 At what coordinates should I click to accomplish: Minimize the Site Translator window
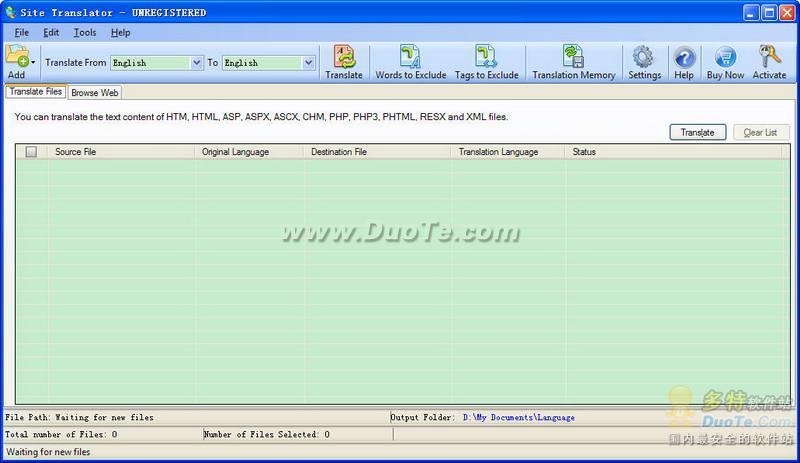[751, 13]
